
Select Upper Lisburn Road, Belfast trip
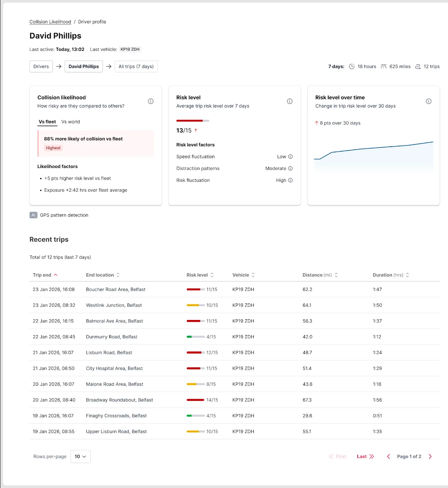(234, 432)
